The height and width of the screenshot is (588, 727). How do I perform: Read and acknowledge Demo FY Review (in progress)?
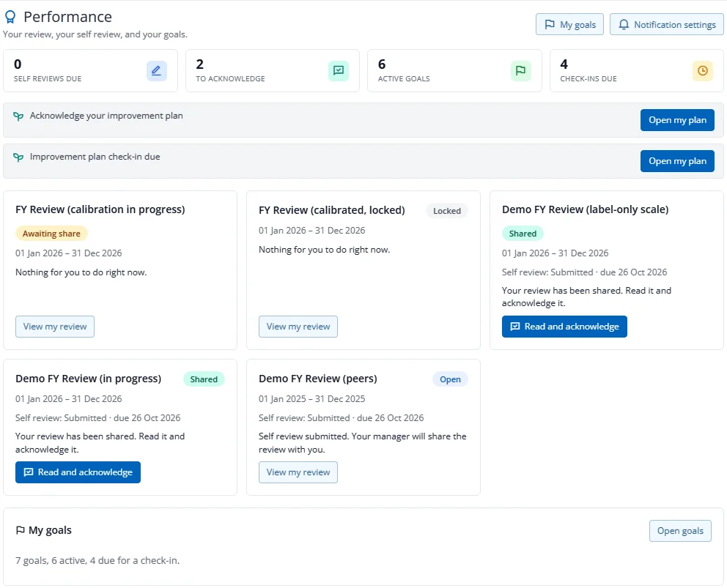[78, 472]
